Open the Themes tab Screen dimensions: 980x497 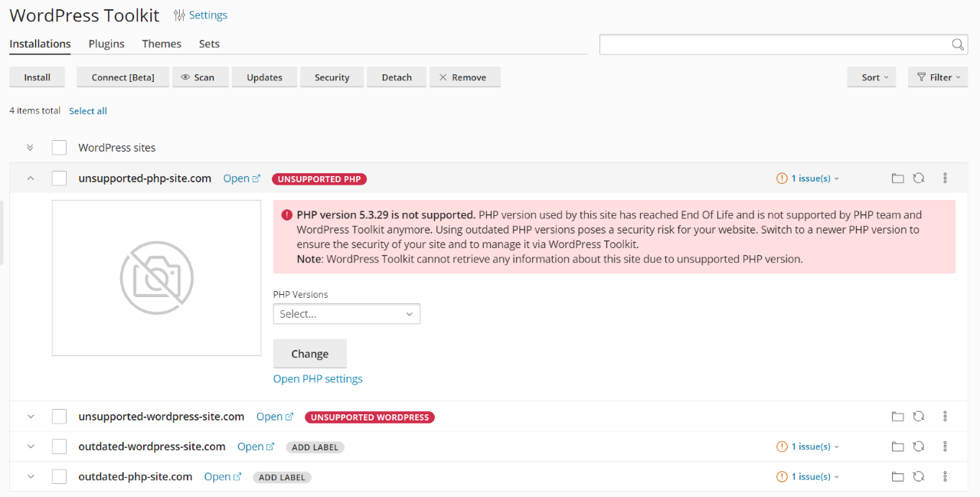tap(162, 44)
